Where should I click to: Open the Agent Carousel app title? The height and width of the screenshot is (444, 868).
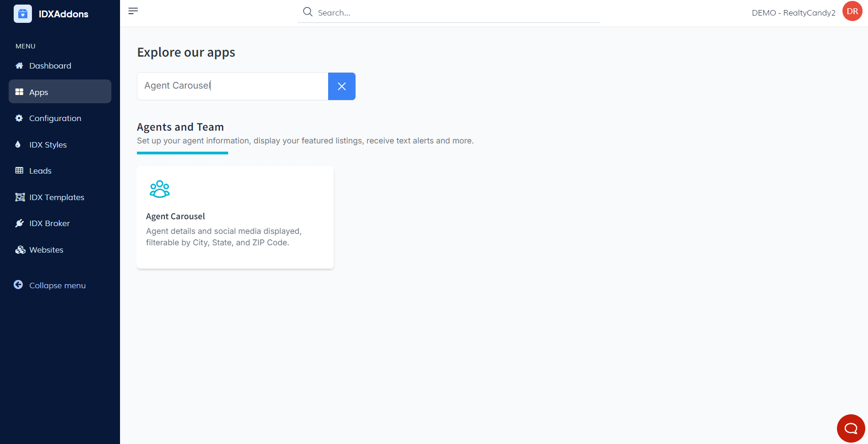175,217
